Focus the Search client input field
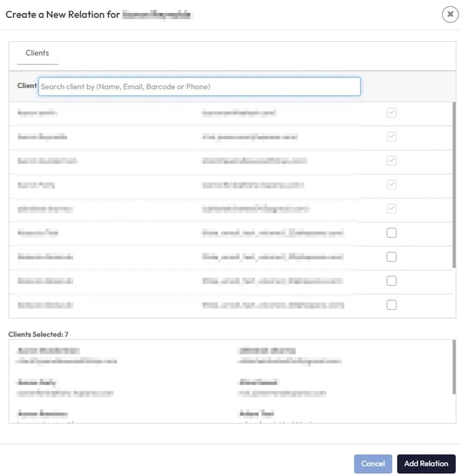Image resolution: width=460 pixels, height=476 pixels. tap(199, 87)
